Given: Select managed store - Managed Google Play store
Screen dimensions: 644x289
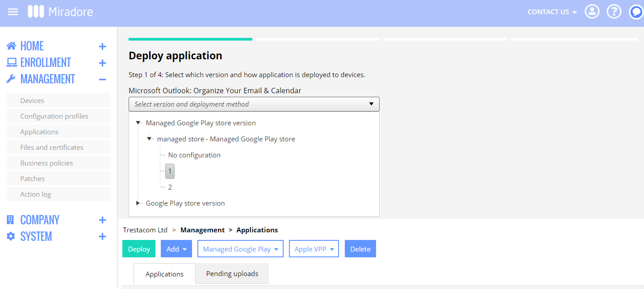Looking at the screenshot, I should 226,139.
